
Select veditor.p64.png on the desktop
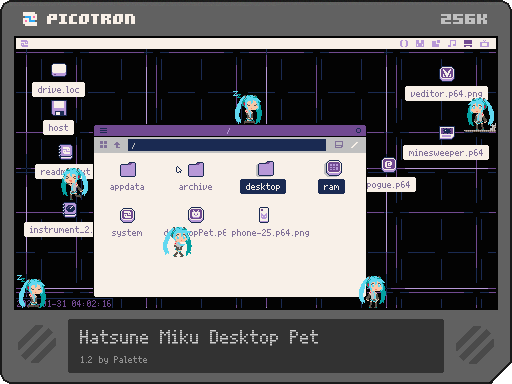447,83
